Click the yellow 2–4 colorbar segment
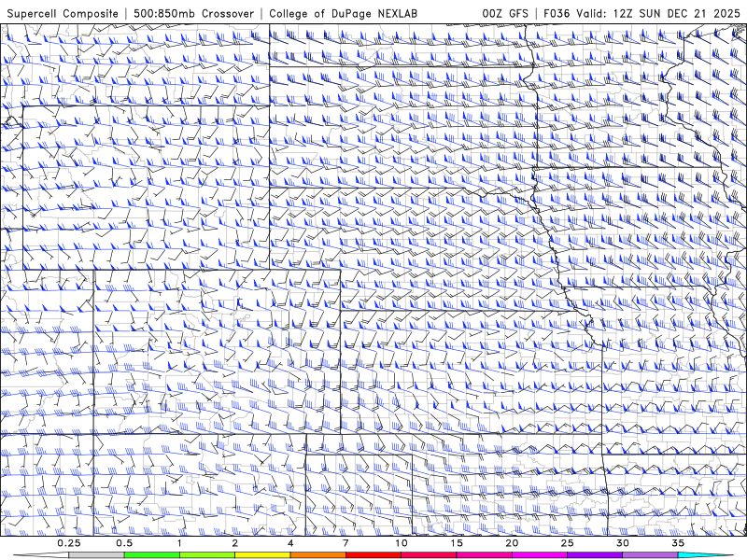Screen dimensions: 747x560 (x=262, y=555)
